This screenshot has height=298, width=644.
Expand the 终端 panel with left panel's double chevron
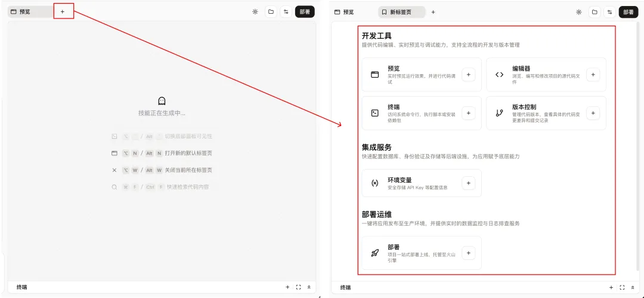tap(309, 287)
